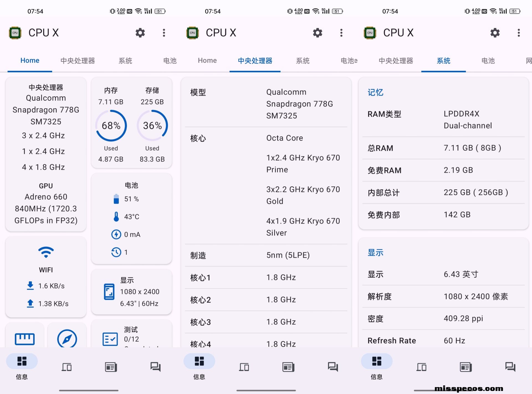Tap the 36% storage usage ring
The image size is (532, 394).
(x=152, y=125)
